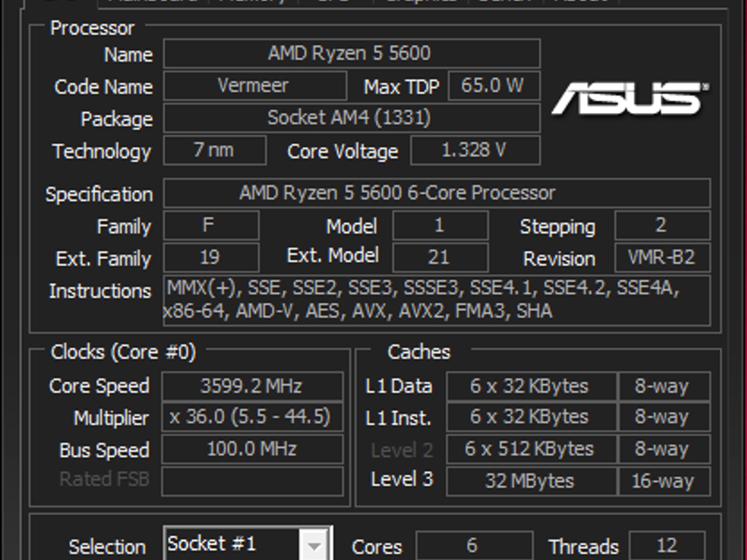The width and height of the screenshot is (747, 560).
Task: Click the L1 Inst. size 6 x 32 KBytes
Action: click(x=531, y=417)
